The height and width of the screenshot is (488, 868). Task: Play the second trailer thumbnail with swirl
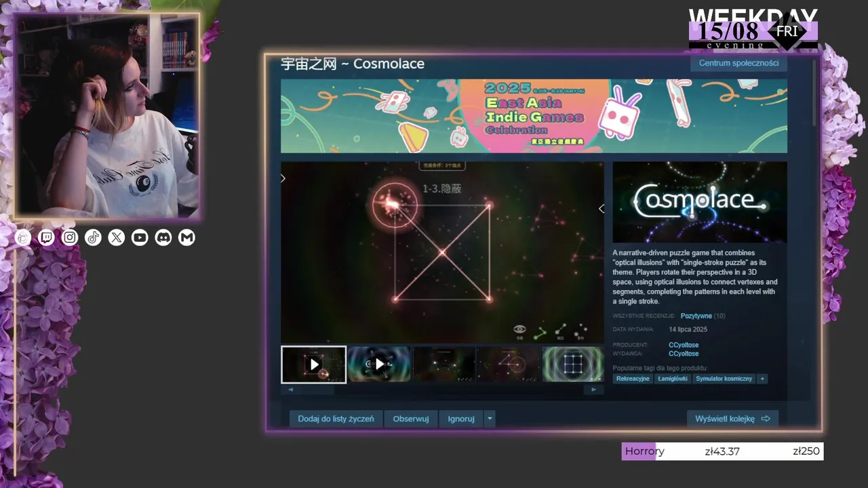tap(379, 365)
